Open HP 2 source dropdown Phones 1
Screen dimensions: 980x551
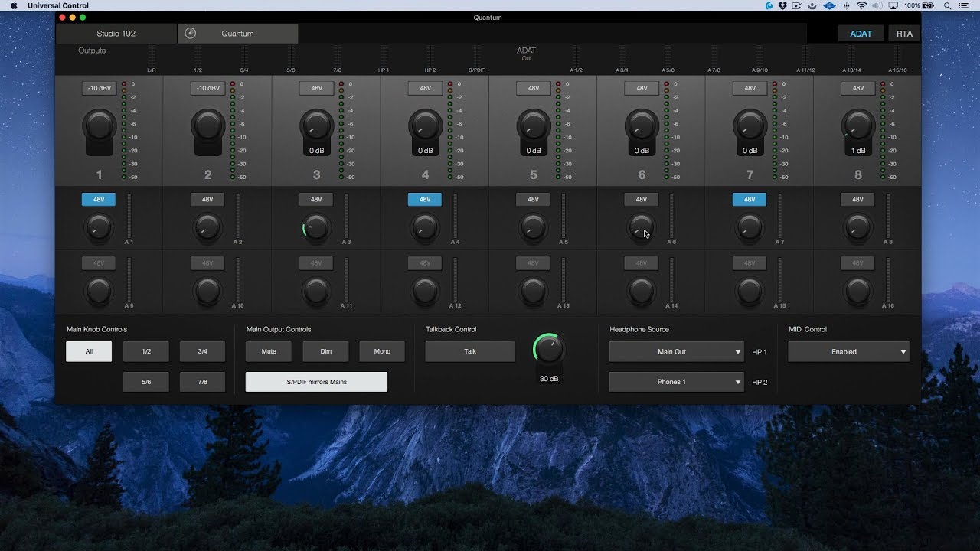676,382
